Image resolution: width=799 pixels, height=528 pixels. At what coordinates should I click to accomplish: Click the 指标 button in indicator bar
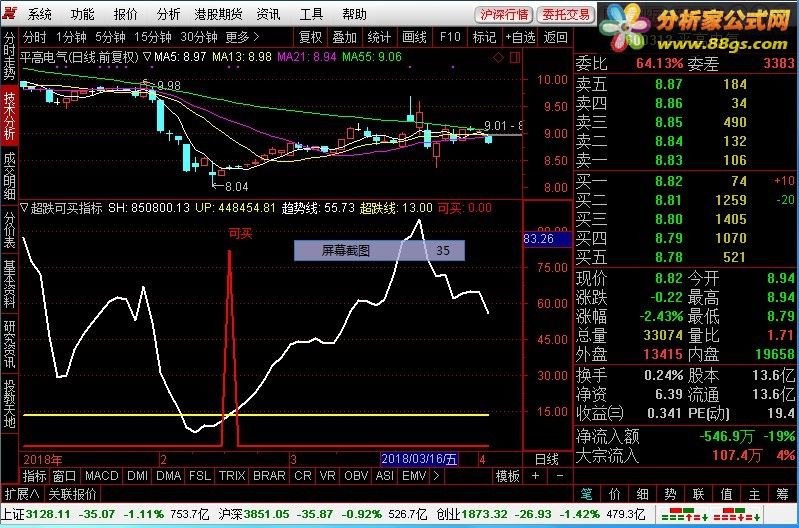[35, 476]
